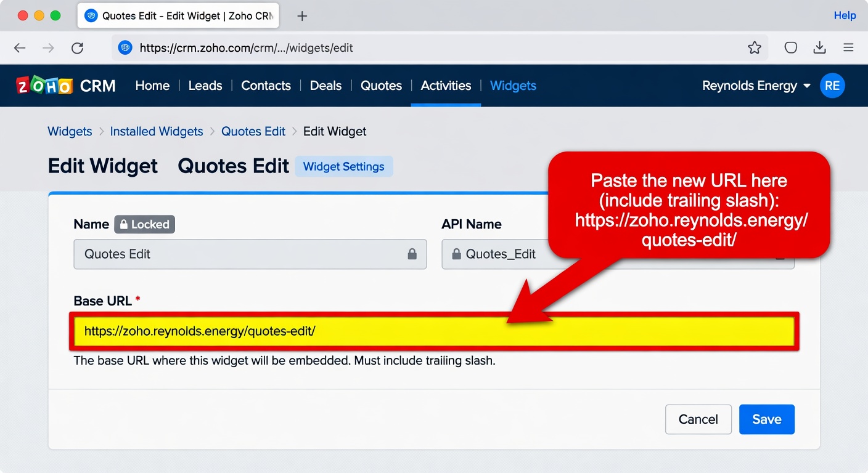Screen dimensions: 868x473
Task: Click the Locked badge next to Name
Action: tap(145, 224)
